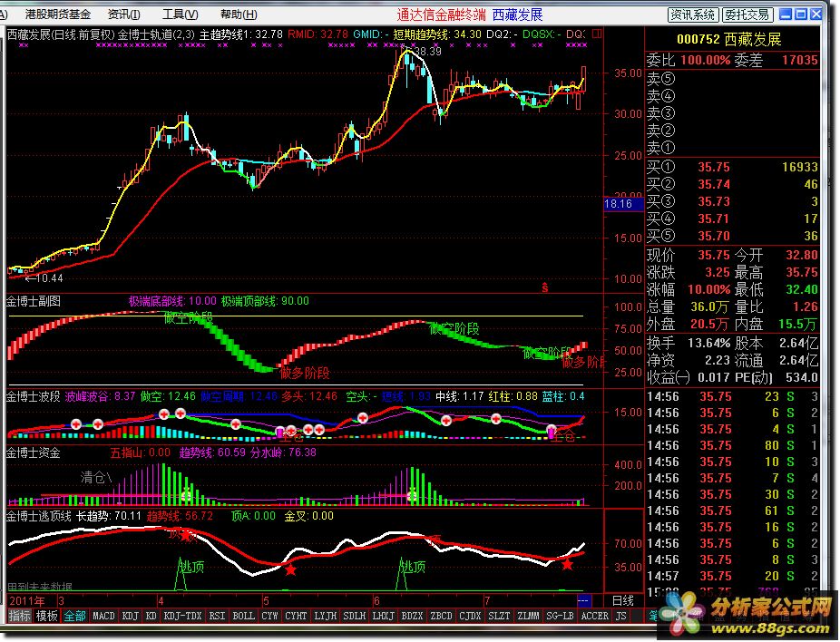Switch to the RSI indicator tab
Viewport: 840px width, 642px height.
[x=217, y=616]
